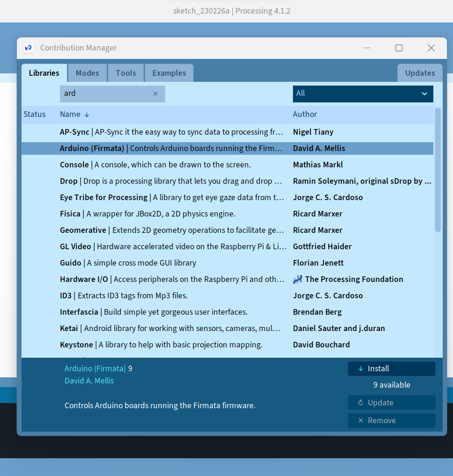Select the Interfascia library row
Screen dimensions: 453x476
click(227, 312)
